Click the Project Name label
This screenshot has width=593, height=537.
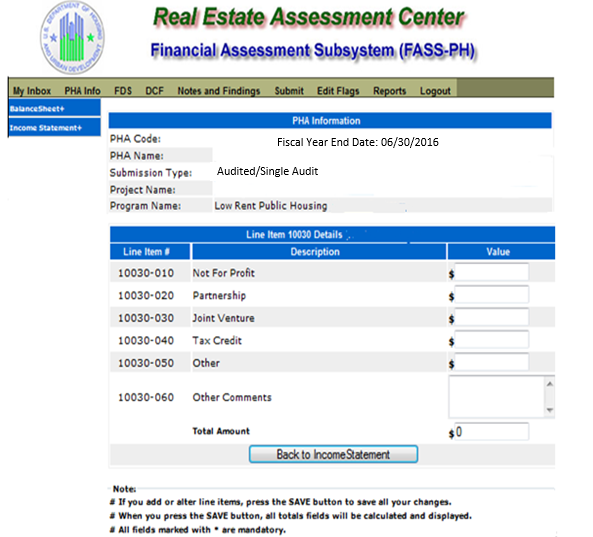(143, 189)
